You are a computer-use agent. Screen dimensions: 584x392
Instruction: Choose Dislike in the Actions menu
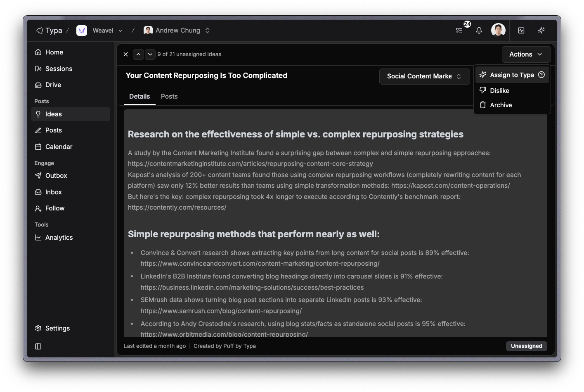pyautogui.click(x=499, y=90)
